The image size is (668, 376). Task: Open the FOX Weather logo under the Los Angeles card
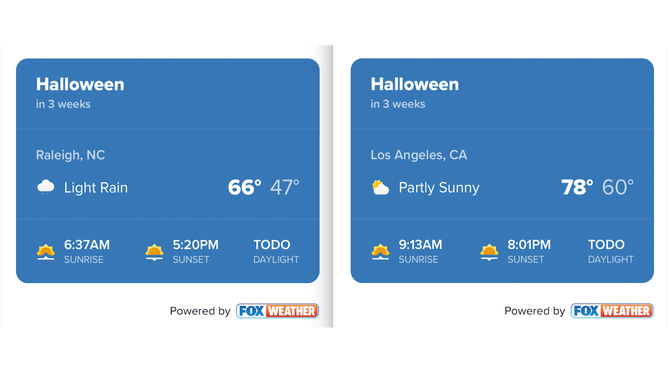coord(612,311)
